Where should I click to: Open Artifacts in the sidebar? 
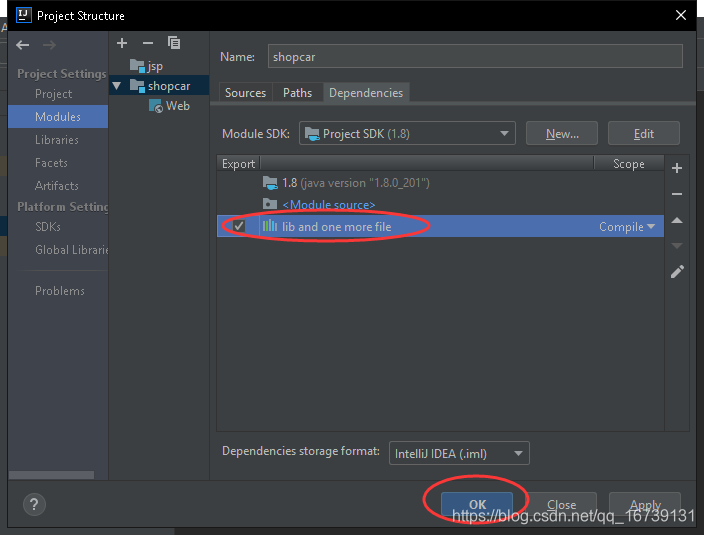coord(57,185)
